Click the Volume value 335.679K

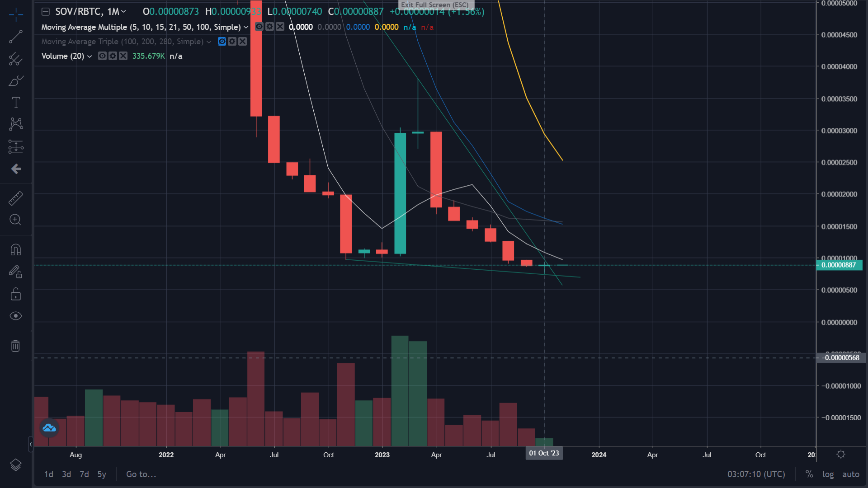tap(148, 56)
